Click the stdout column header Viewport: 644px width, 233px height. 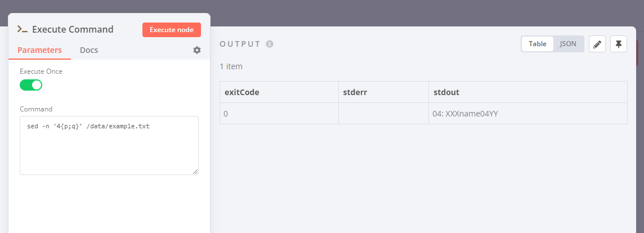[446, 92]
